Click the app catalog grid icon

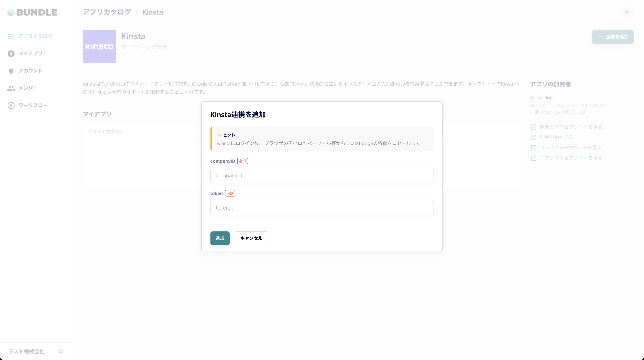click(11, 36)
